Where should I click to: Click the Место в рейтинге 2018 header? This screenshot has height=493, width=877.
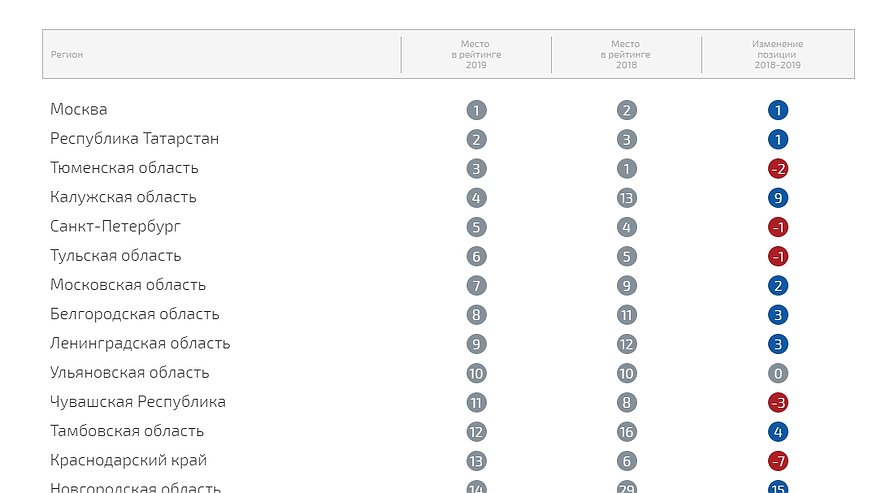coord(626,54)
